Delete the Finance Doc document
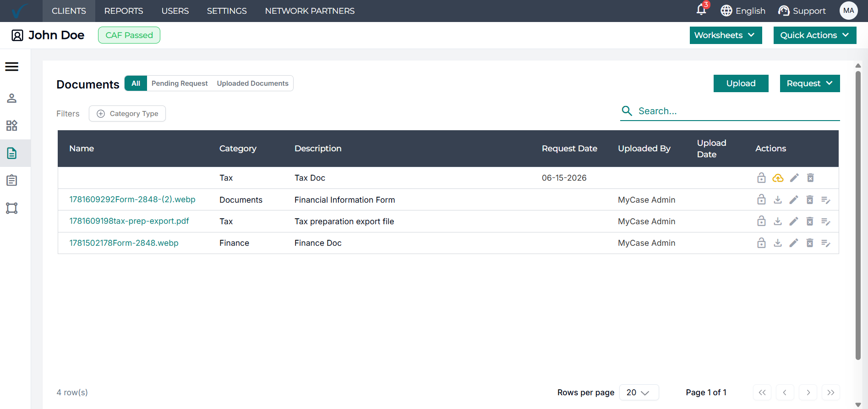The image size is (868, 409). 810,243
